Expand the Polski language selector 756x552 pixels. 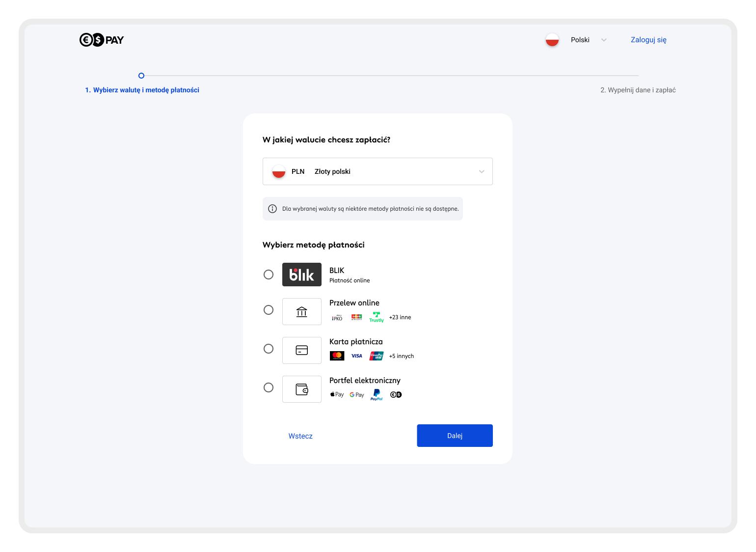tap(580, 40)
